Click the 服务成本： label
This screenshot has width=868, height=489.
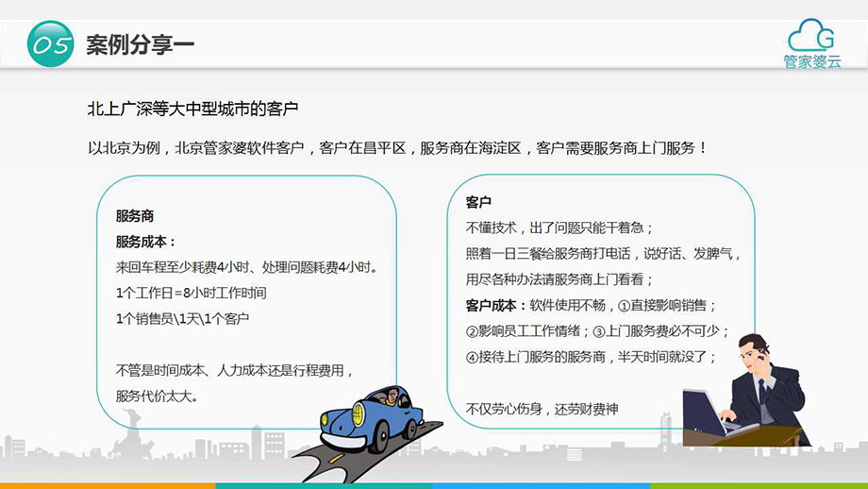coord(146,242)
